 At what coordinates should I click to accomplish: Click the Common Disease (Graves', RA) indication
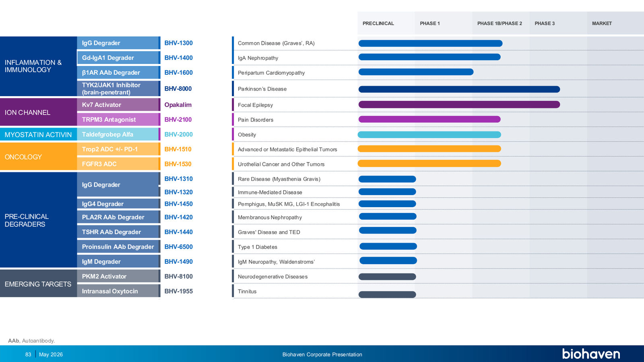[276, 43]
